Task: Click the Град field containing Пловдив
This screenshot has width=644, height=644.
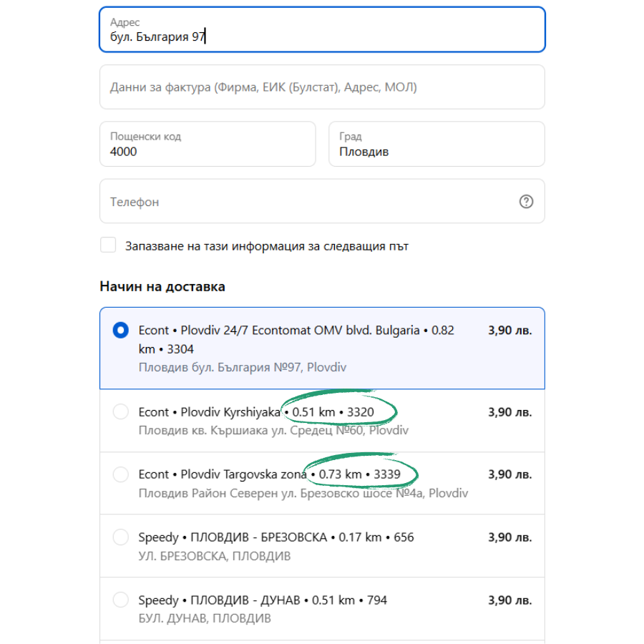Action: pyautogui.click(x=436, y=145)
